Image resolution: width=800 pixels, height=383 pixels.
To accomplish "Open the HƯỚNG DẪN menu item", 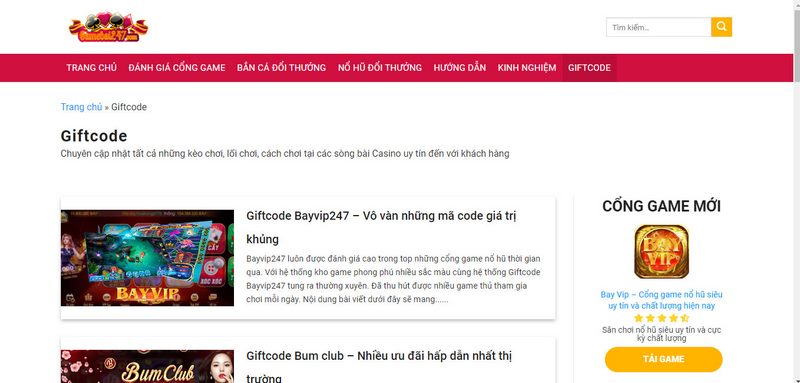I will point(460,67).
